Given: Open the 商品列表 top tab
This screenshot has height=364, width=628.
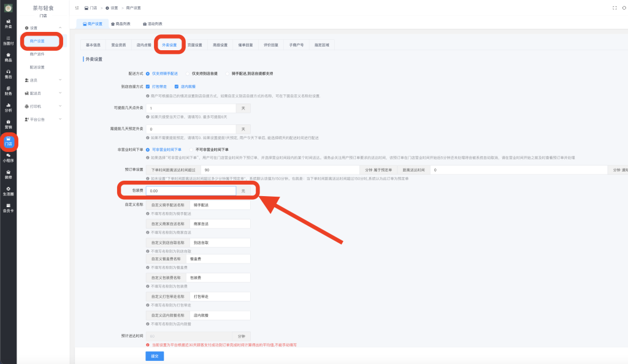Looking at the screenshot, I should coord(120,23).
